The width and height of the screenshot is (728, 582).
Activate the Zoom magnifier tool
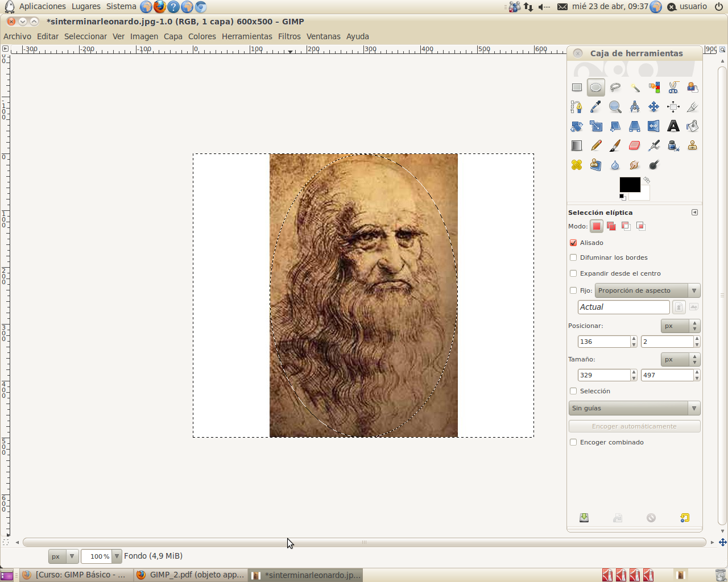pyautogui.click(x=614, y=106)
